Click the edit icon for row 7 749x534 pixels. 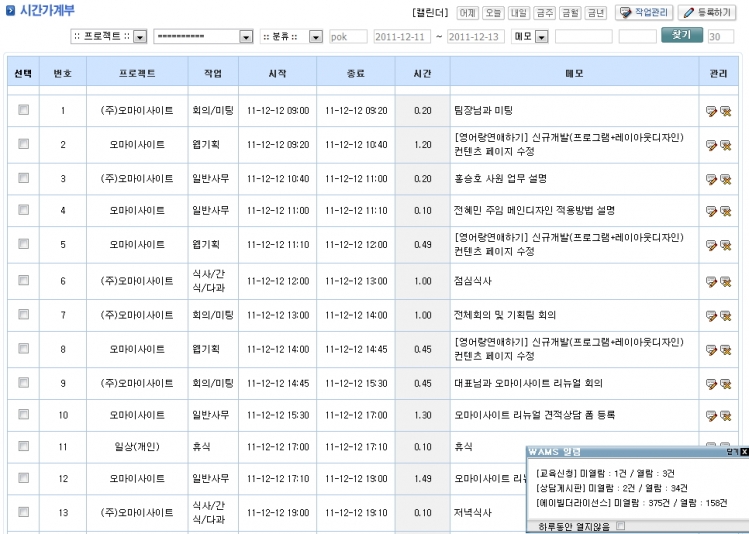(x=711, y=315)
